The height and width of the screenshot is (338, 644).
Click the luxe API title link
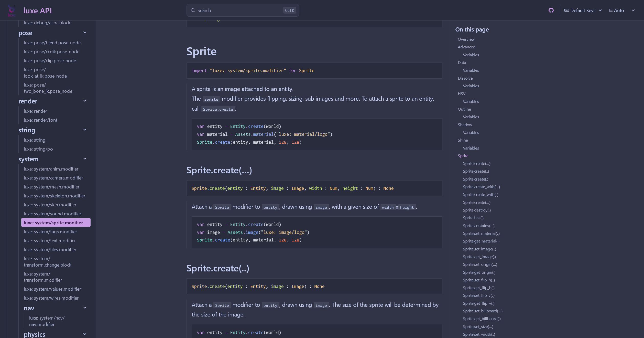(x=38, y=10)
